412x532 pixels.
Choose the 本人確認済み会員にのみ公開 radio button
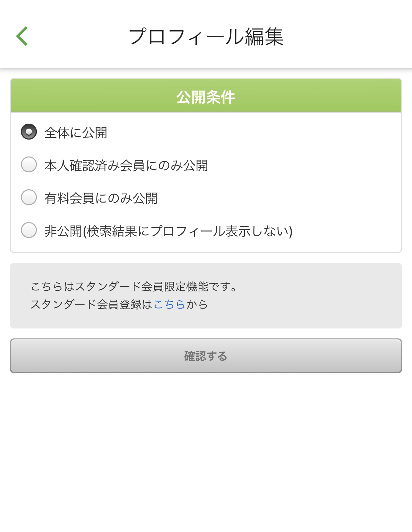point(29,165)
